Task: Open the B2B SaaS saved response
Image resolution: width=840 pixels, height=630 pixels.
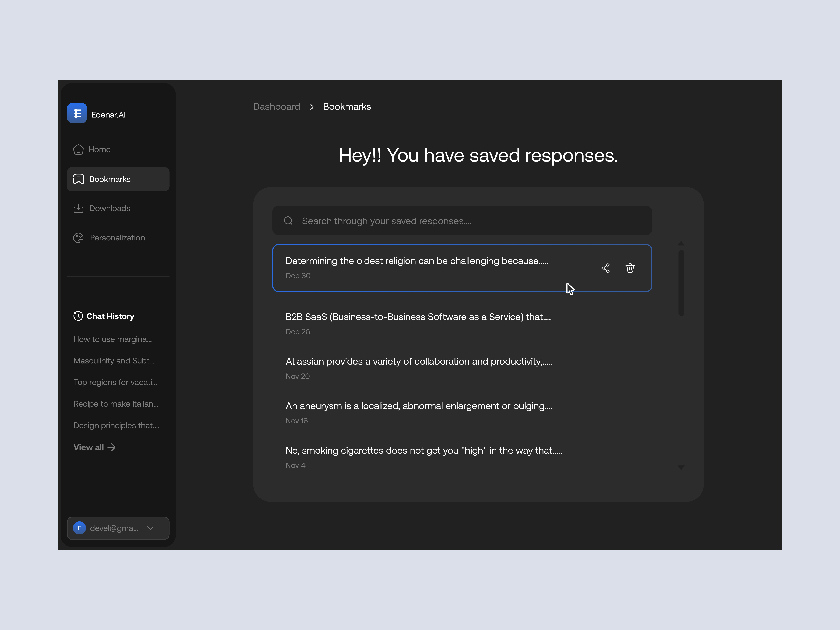Action: coord(418,317)
